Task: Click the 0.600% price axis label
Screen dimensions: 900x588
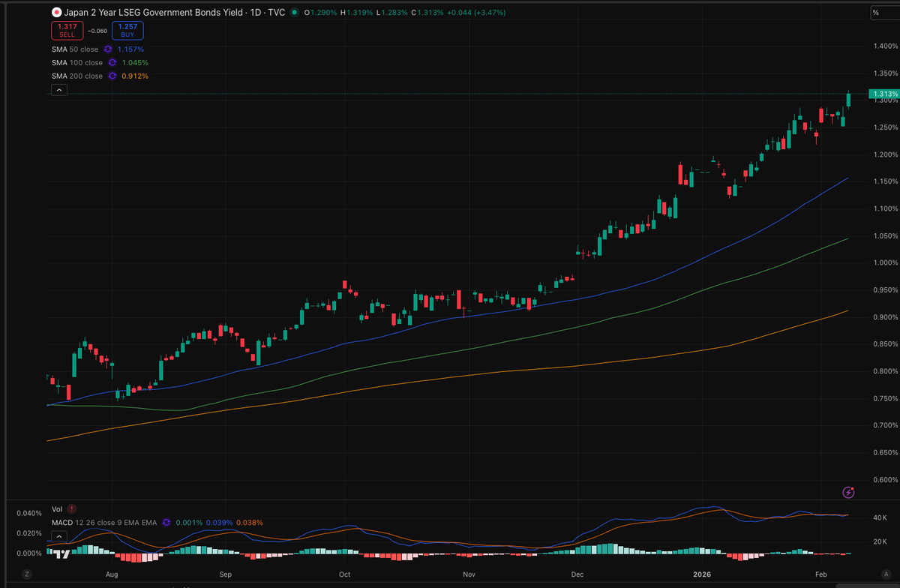Action: point(886,479)
